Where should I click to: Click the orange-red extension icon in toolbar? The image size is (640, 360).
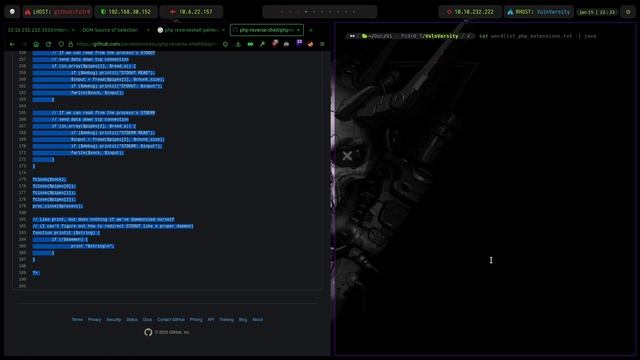pyautogui.click(x=311, y=44)
